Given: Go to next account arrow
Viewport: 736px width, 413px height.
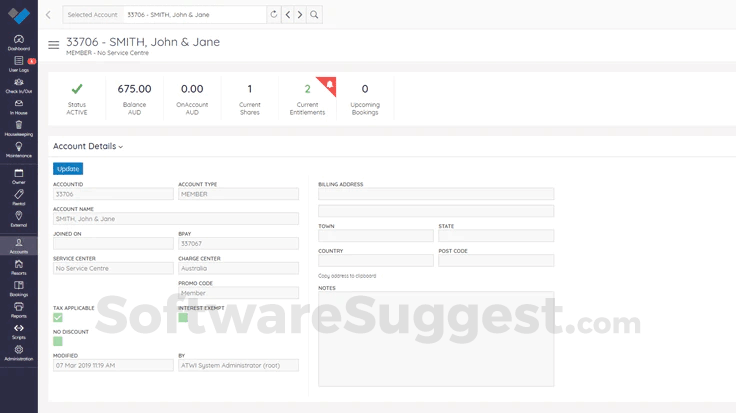Looking at the screenshot, I should click(x=300, y=15).
